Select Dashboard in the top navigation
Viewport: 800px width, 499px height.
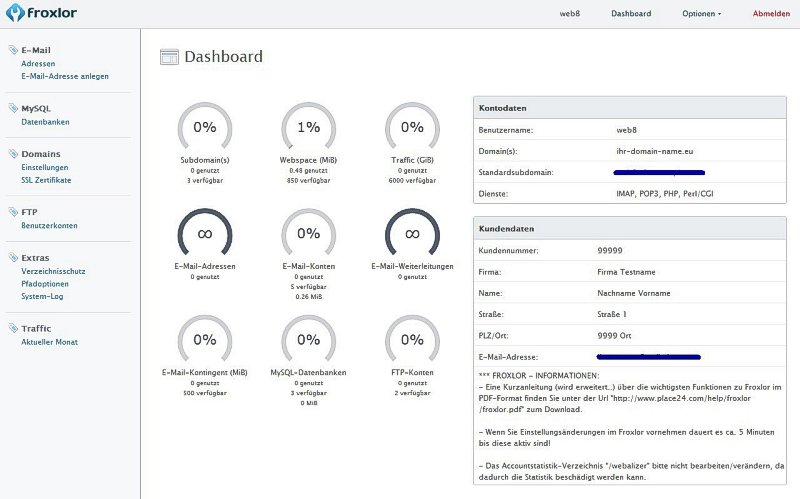[x=631, y=14]
